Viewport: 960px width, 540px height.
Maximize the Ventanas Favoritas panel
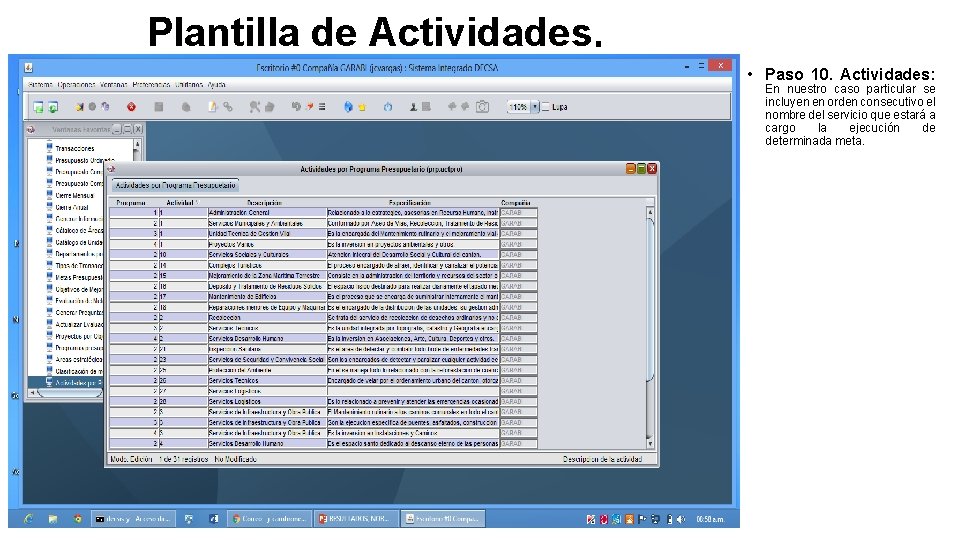127,129
